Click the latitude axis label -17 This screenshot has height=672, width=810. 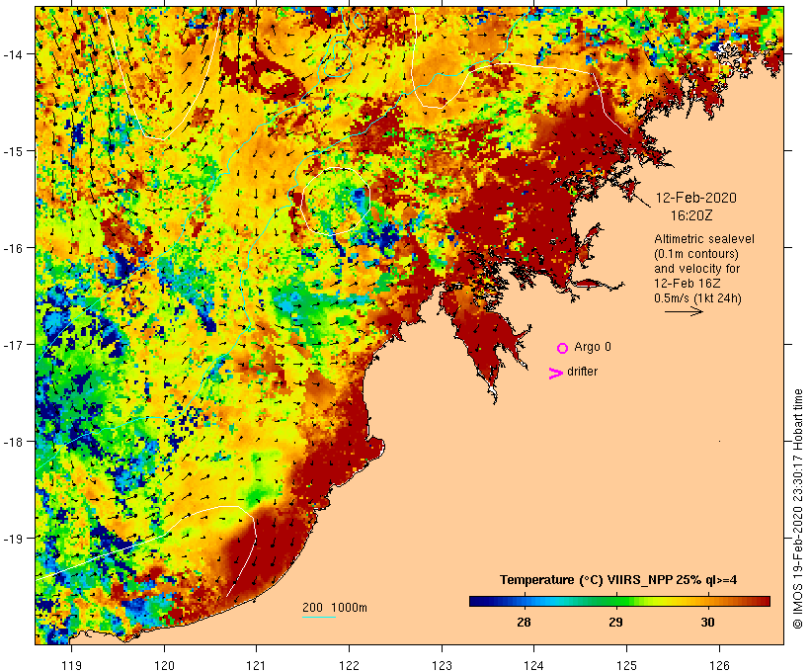point(13,344)
